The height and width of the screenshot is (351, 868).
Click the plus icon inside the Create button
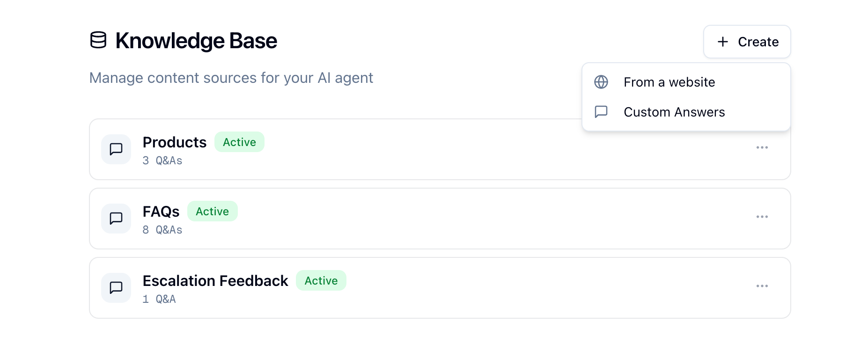point(722,42)
